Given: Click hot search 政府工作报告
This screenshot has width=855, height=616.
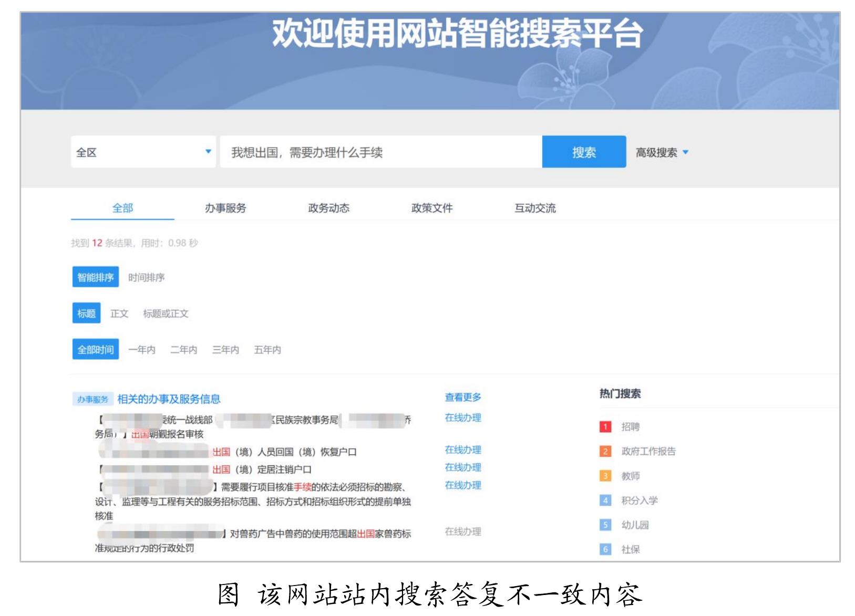Looking at the screenshot, I should point(648,451).
